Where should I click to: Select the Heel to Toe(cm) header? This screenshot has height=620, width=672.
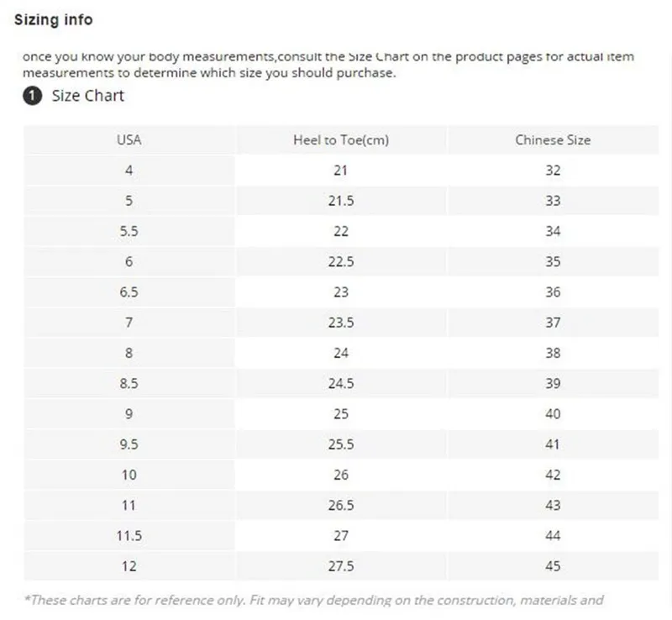tap(341, 140)
